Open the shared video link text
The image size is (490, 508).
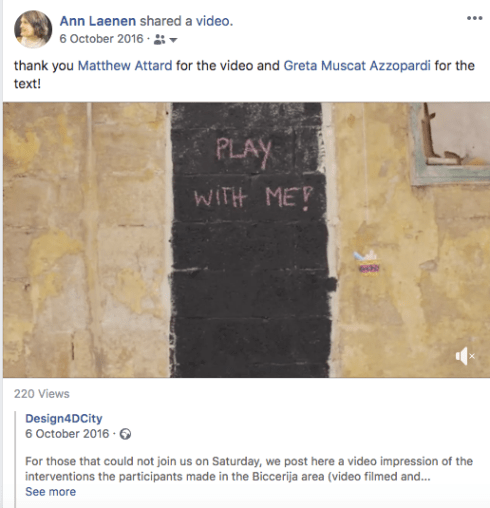(213, 21)
